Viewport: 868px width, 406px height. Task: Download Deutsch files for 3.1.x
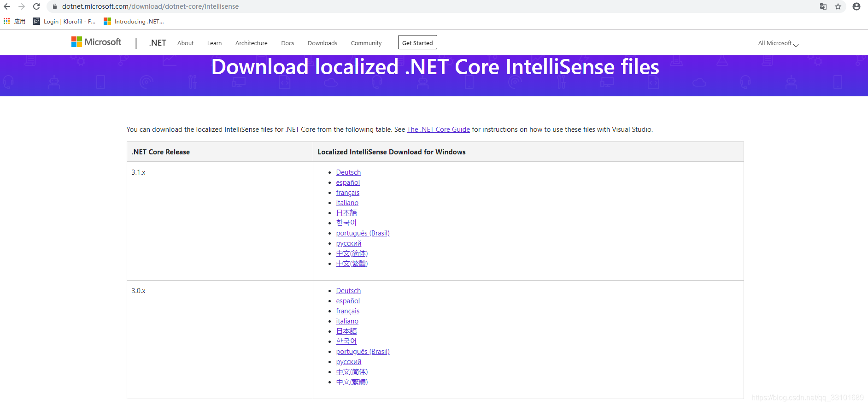[348, 172]
